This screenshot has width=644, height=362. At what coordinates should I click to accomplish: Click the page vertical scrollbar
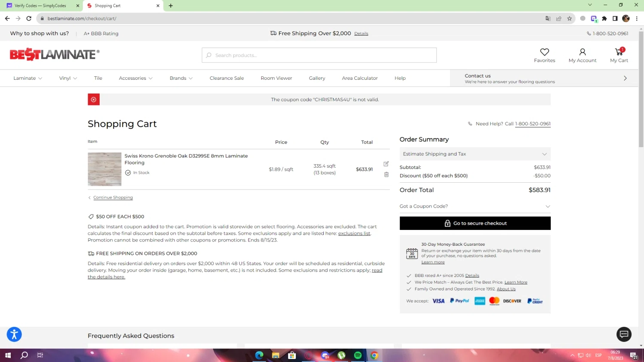[x=641, y=90]
